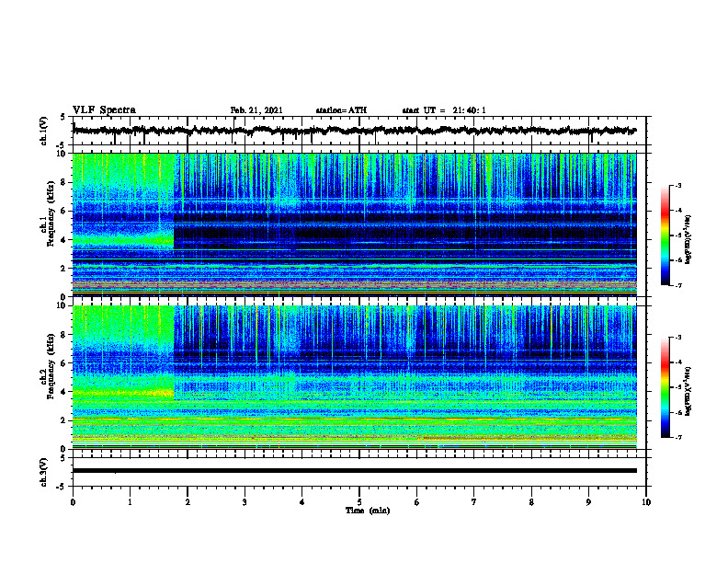
Task: Click the ch.1 spectrogram color scale bar
Action: point(665,236)
